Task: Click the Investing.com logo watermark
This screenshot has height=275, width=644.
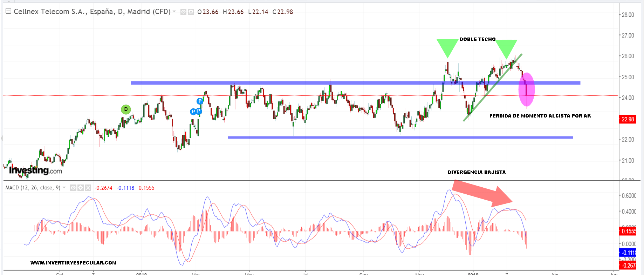Action: coord(35,170)
